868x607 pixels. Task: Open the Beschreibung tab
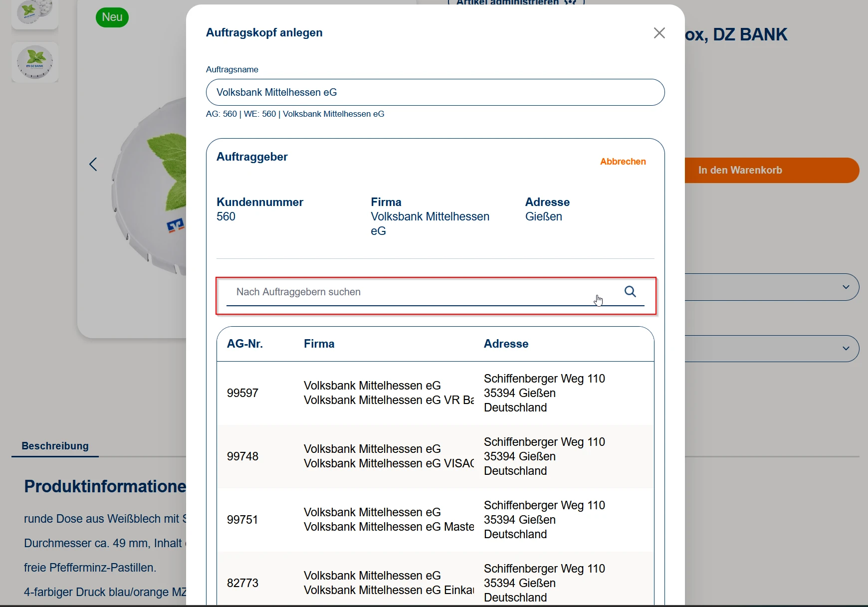point(55,446)
